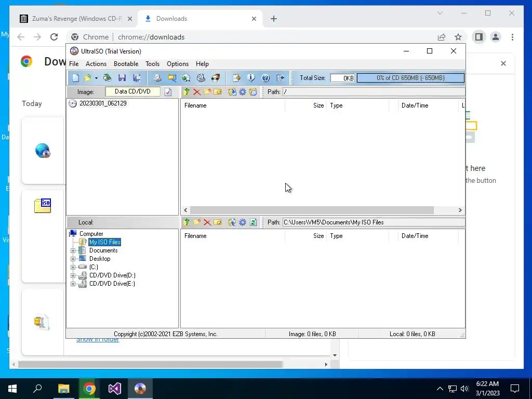The height and width of the screenshot is (399, 532).
Task: Click the Mount to Virtual Drive icon
Action: [201, 78]
